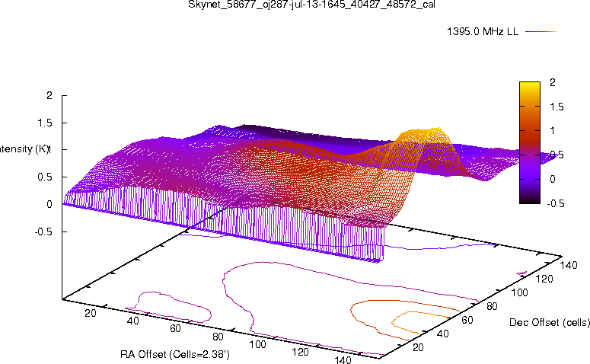Click the color bar value 1.5

[557, 107]
